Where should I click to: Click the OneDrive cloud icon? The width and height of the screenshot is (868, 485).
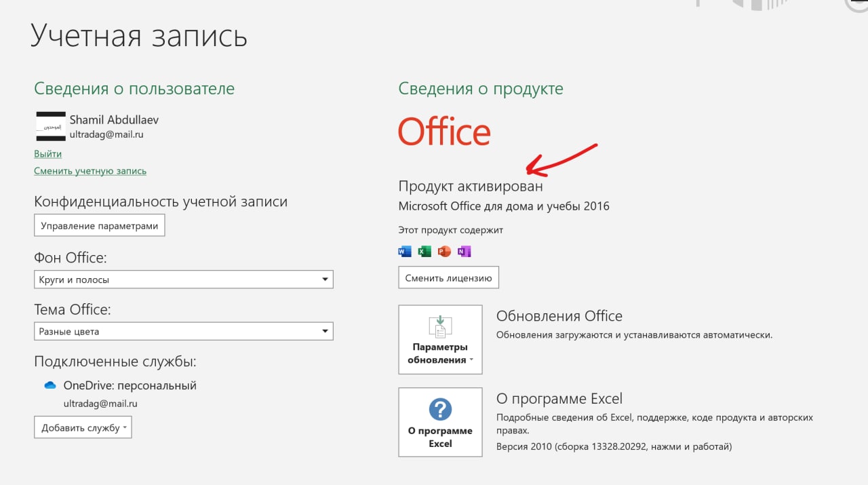point(50,385)
